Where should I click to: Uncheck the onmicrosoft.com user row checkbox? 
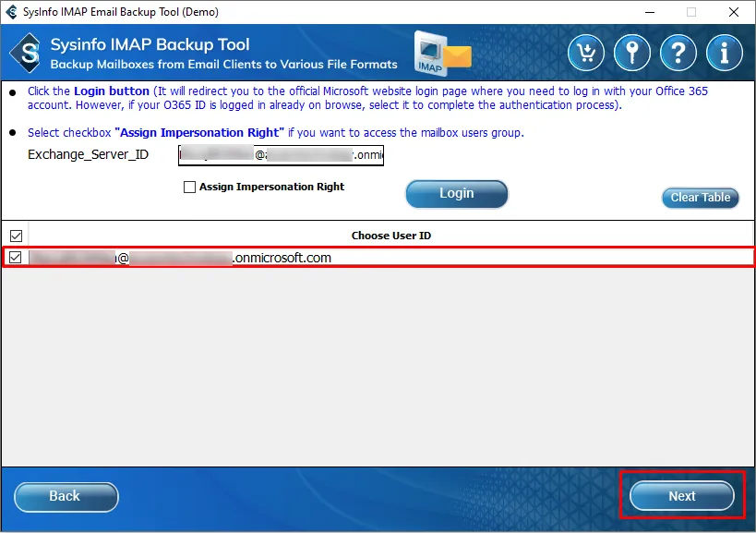(x=16, y=258)
